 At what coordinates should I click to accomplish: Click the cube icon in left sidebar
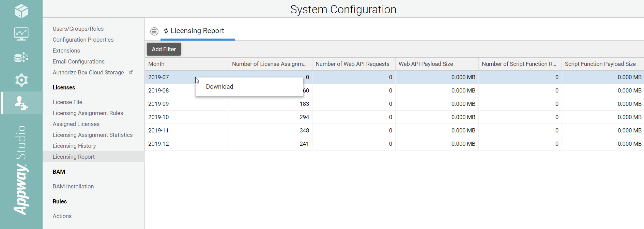point(21,11)
